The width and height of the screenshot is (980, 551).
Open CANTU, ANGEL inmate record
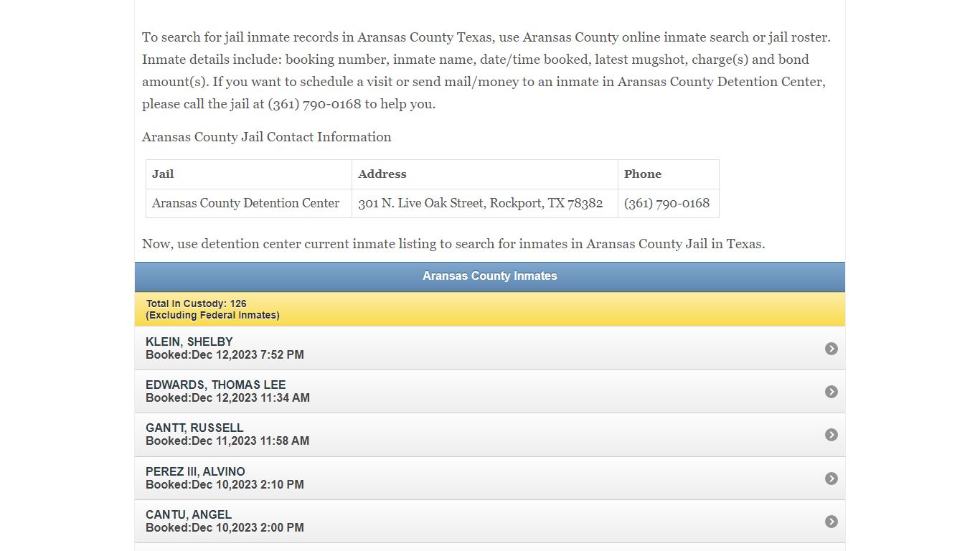[x=489, y=521]
